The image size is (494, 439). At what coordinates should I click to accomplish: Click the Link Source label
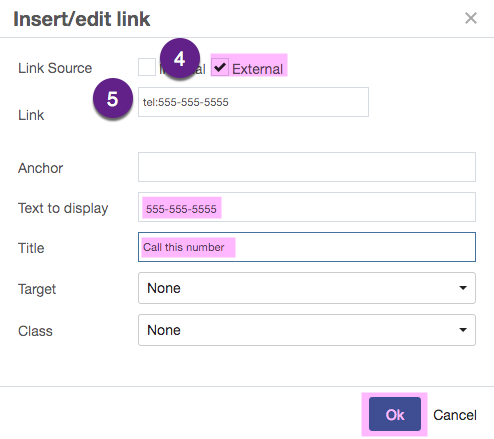click(x=55, y=68)
